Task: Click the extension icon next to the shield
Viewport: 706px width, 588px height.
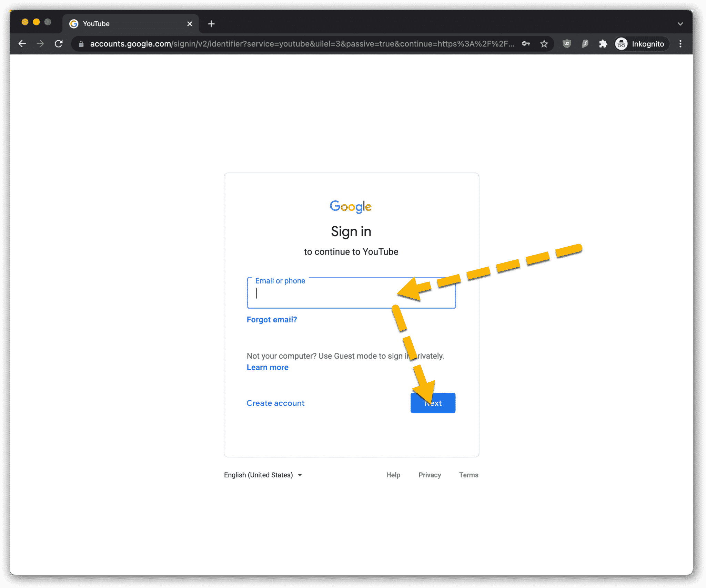Action: [585, 44]
